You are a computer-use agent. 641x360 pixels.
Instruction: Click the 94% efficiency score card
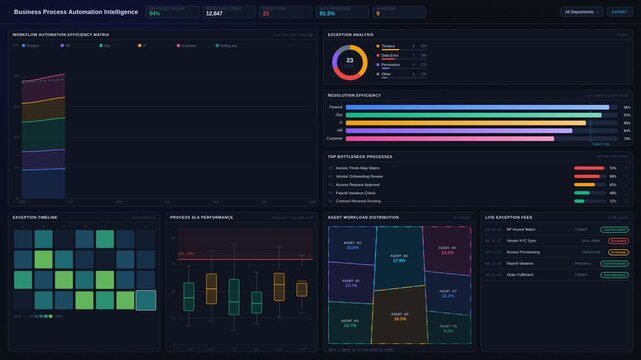pyautogui.click(x=172, y=12)
